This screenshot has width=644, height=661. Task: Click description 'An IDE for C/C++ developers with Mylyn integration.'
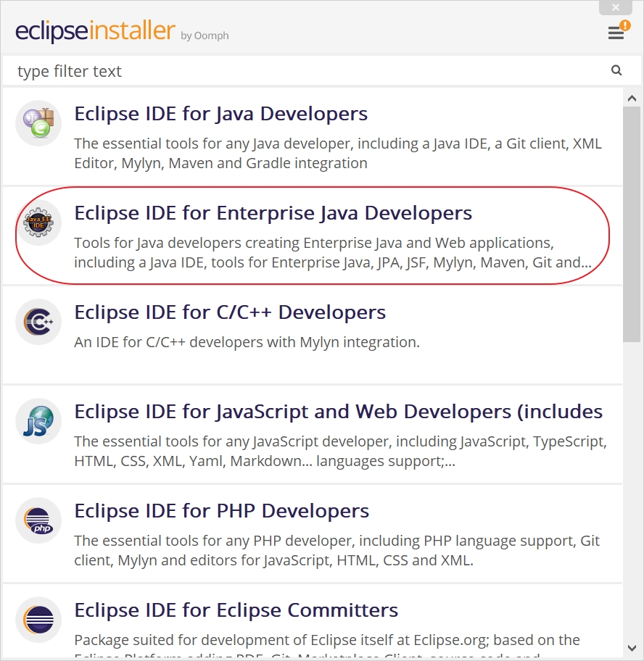point(247,342)
